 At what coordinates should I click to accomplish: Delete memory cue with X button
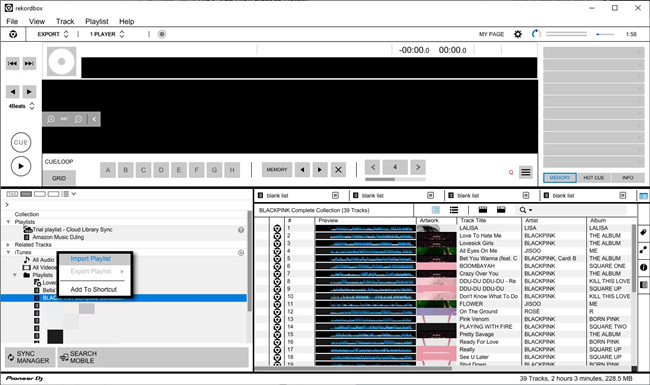coord(338,169)
